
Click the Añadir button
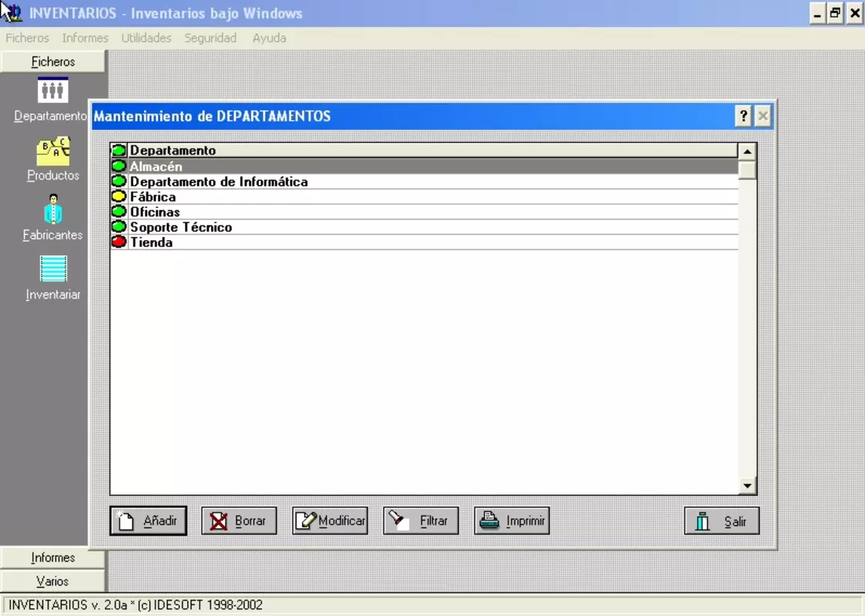pyautogui.click(x=149, y=521)
